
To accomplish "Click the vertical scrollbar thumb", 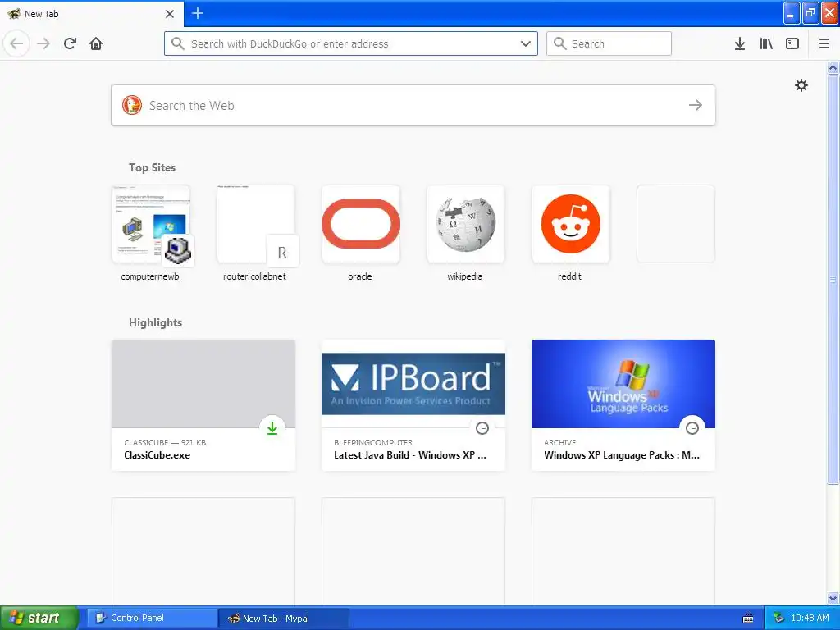I will point(833,279).
